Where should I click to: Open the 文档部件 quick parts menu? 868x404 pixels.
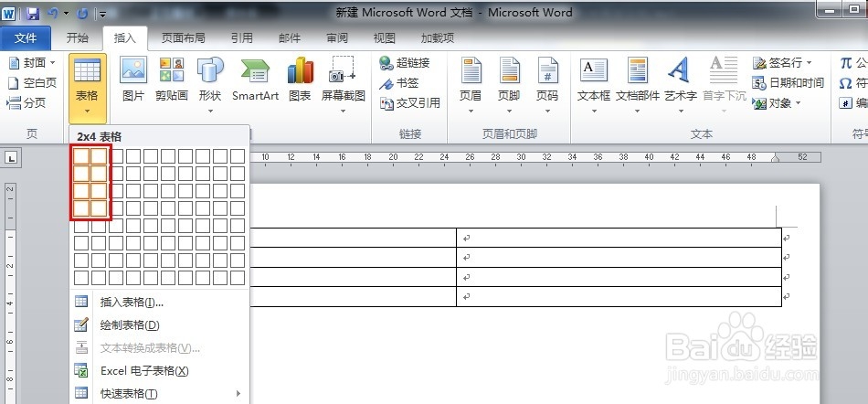pos(638,86)
